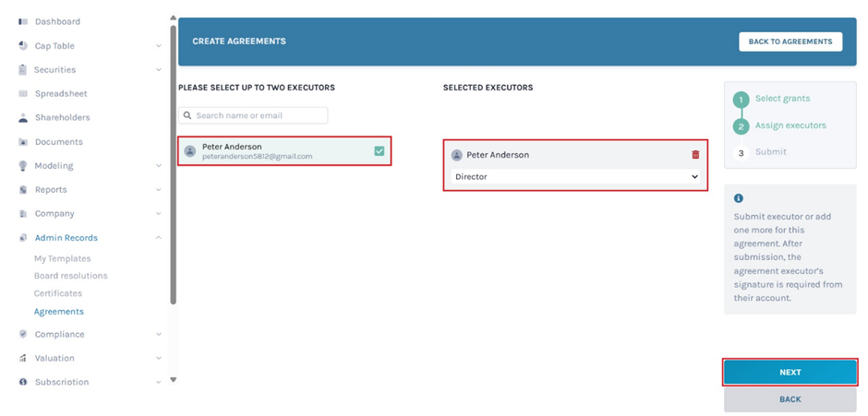This screenshot has height=416, width=868.
Task: Open the Director role dropdown
Action: [x=575, y=176]
